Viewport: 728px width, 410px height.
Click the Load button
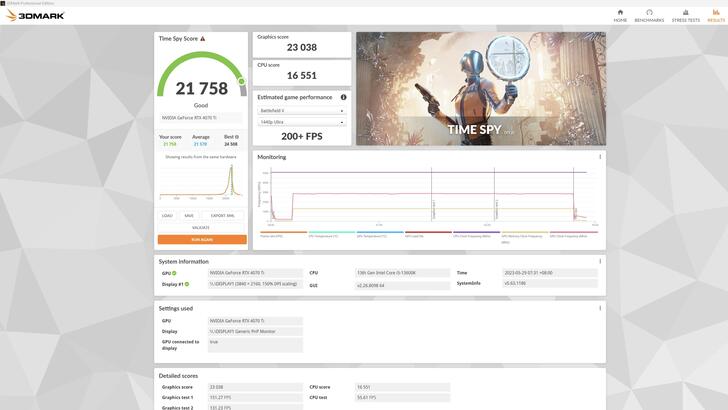pos(167,215)
